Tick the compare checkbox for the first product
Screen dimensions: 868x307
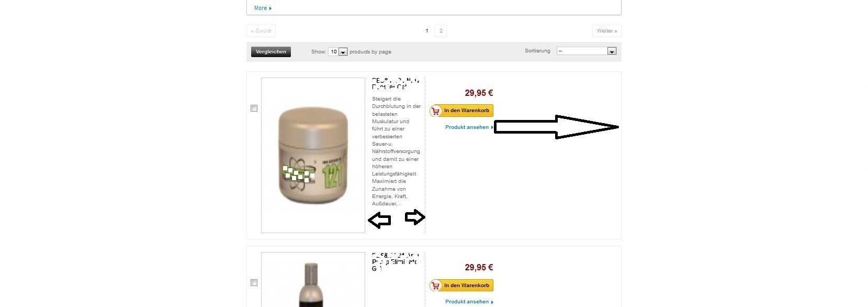[254, 108]
